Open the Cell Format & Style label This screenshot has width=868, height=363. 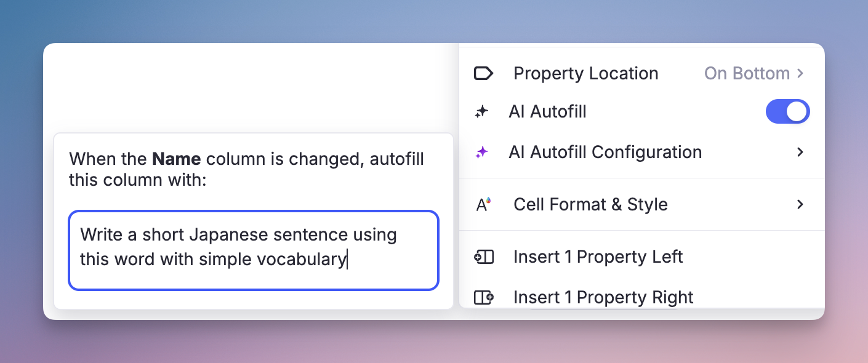click(590, 204)
